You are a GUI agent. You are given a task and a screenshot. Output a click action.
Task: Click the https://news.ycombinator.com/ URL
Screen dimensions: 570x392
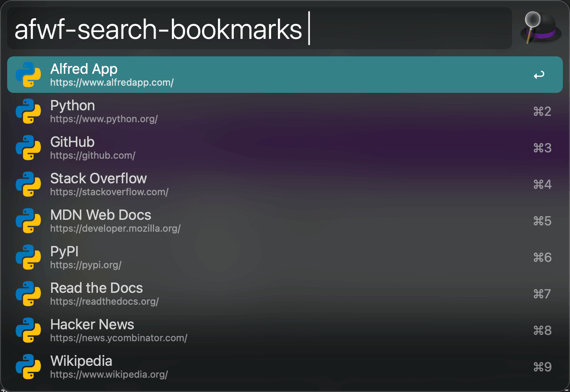[119, 338]
